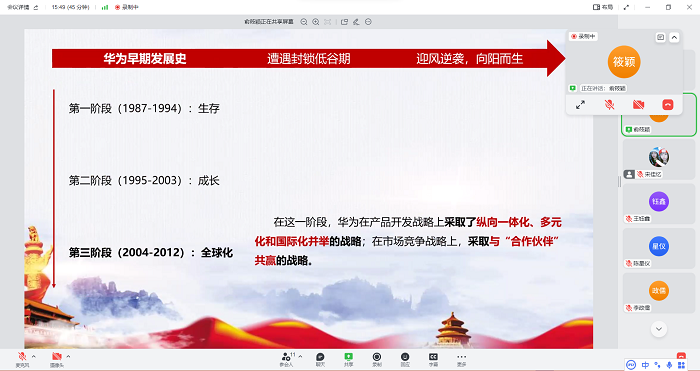Click the 'Huawei early history' (华为早期发展史) heading on the slide
The image size is (700, 371).
145,58
